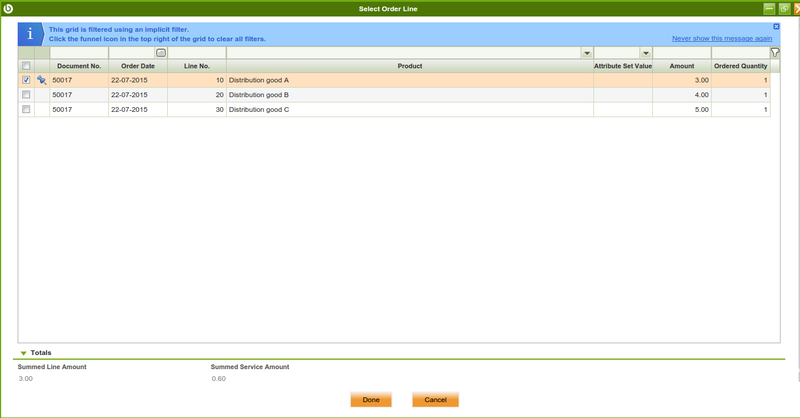Click the Line No. filter field

pyautogui.click(x=197, y=53)
